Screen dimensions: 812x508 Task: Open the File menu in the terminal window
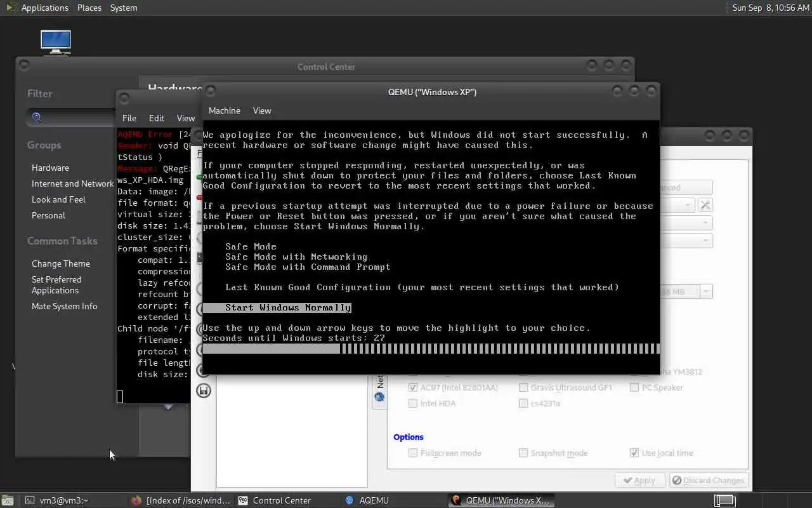pyautogui.click(x=129, y=118)
